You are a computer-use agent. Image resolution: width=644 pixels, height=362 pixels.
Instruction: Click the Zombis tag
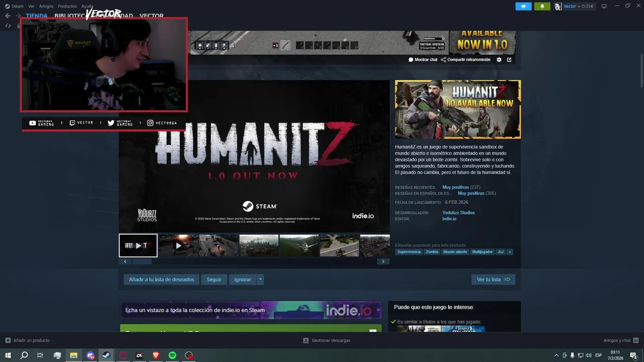(x=432, y=252)
